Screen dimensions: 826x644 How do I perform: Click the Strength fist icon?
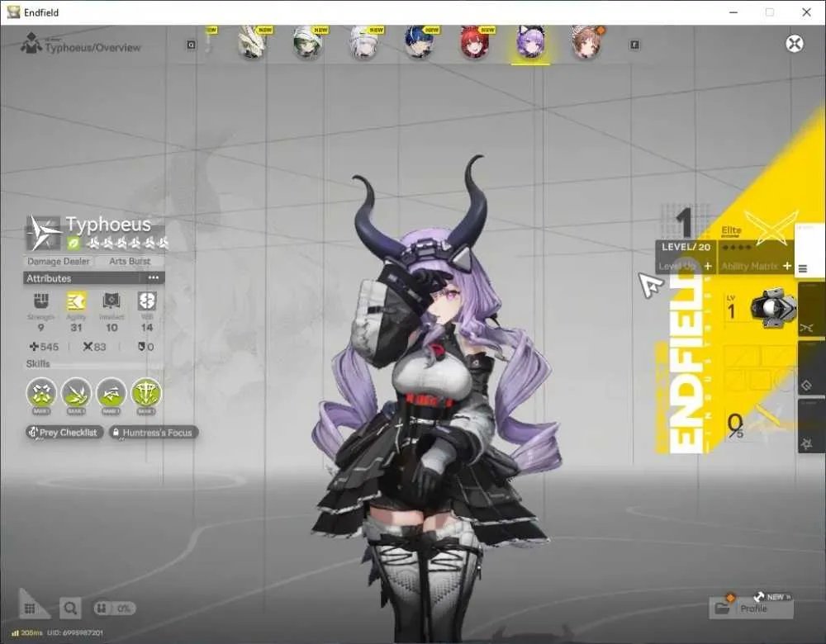point(41,301)
